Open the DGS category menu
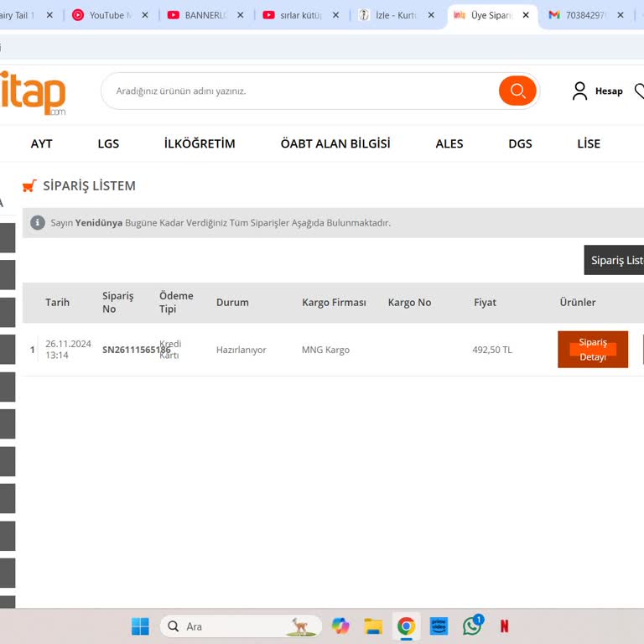 coord(520,143)
